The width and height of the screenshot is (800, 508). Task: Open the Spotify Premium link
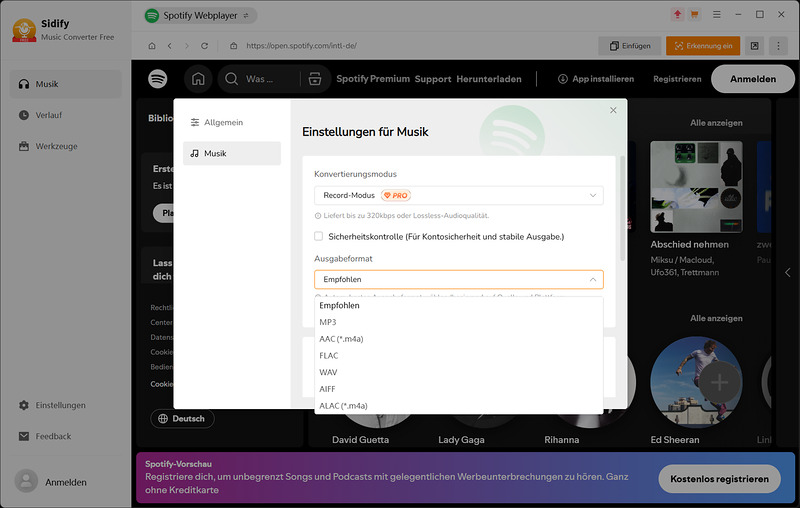pyautogui.click(x=373, y=79)
